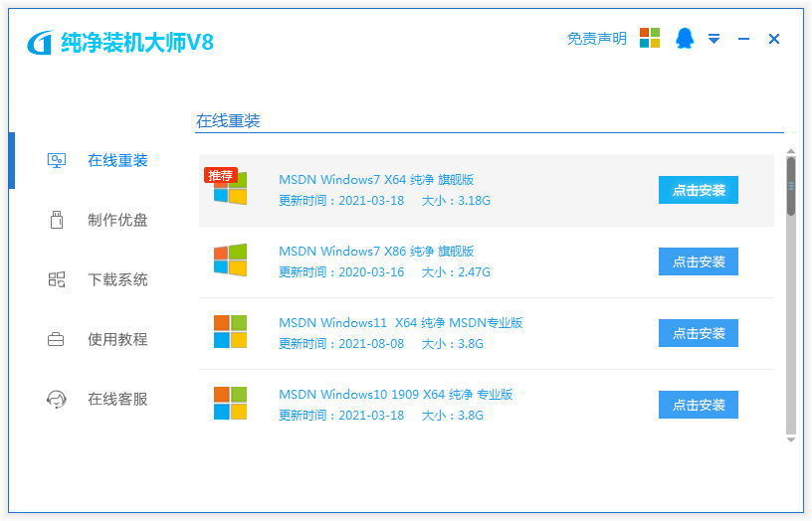Click the USB drive icon beside 制作优盘
This screenshot has height=521, width=812.
(x=57, y=220)
